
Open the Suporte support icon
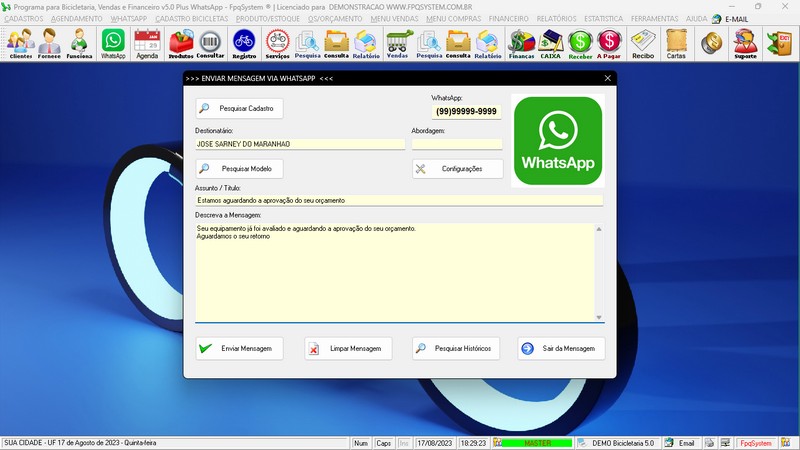[745, 44]
